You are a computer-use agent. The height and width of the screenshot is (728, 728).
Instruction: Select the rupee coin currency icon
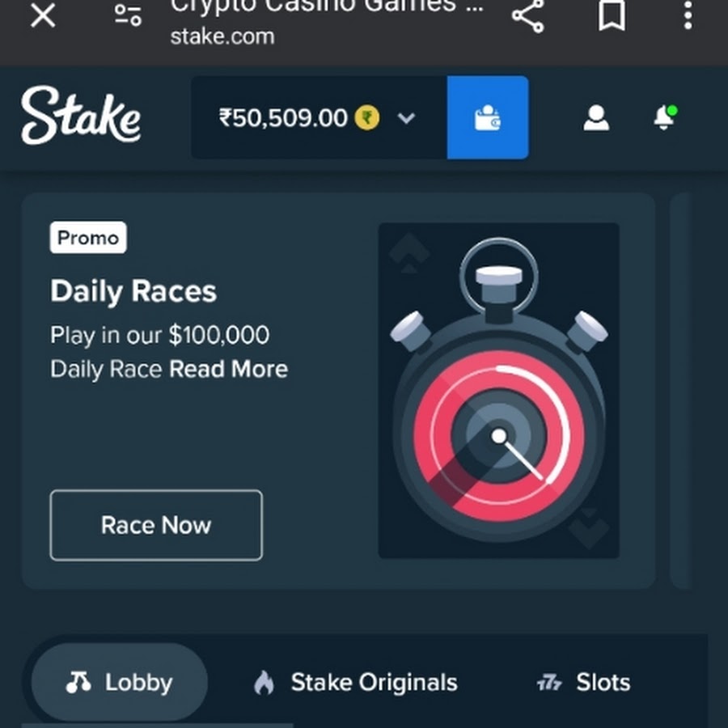tap(366, 117)
